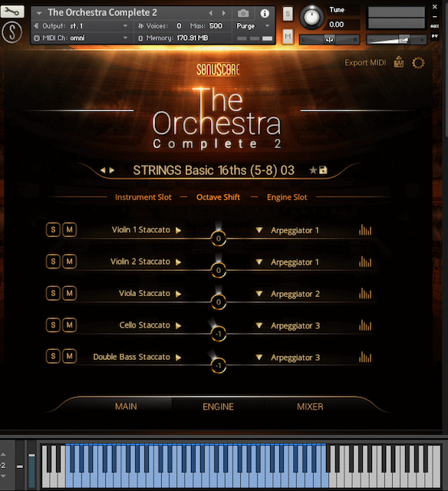
Task: Click the MIDI Ch icon in header
Action: pyautogui.click(x=37, y=38)
